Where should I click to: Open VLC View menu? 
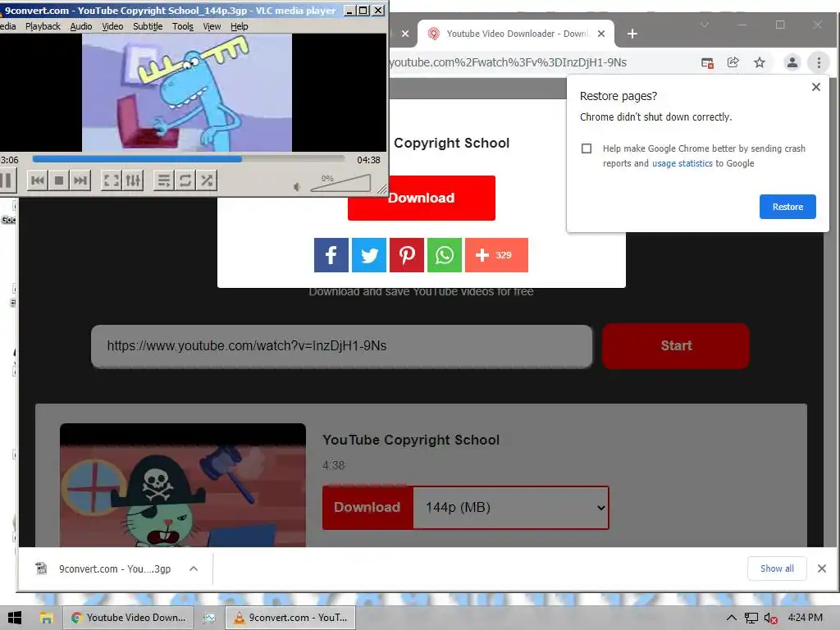[212, 26]
